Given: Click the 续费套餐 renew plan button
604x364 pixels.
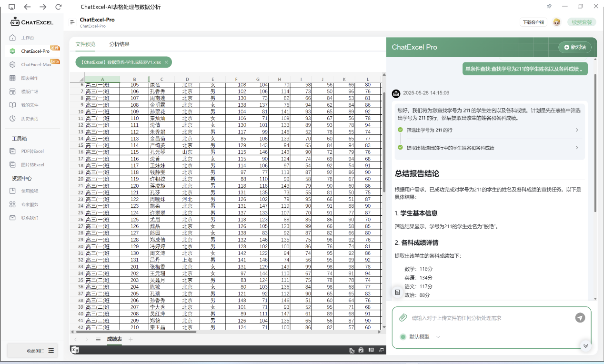Looking at the screenshot, I should pyautogui.click(x=581, y=22).
